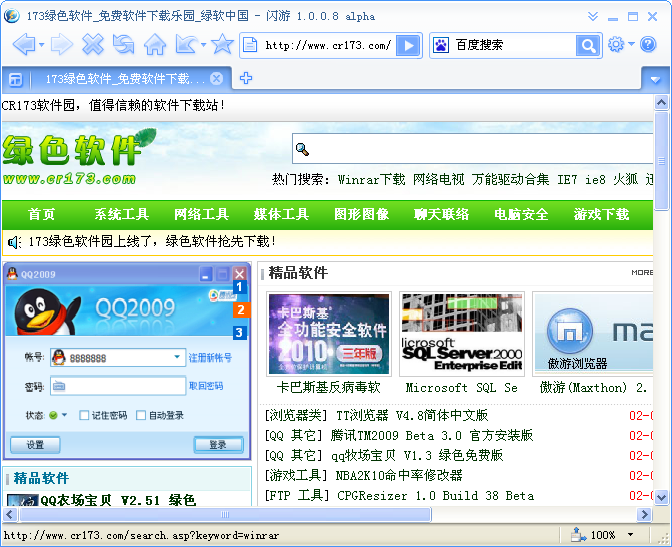Toggle the 自动登录 checkbox
This screenshot has width=672, height=547.
point(141,415)
